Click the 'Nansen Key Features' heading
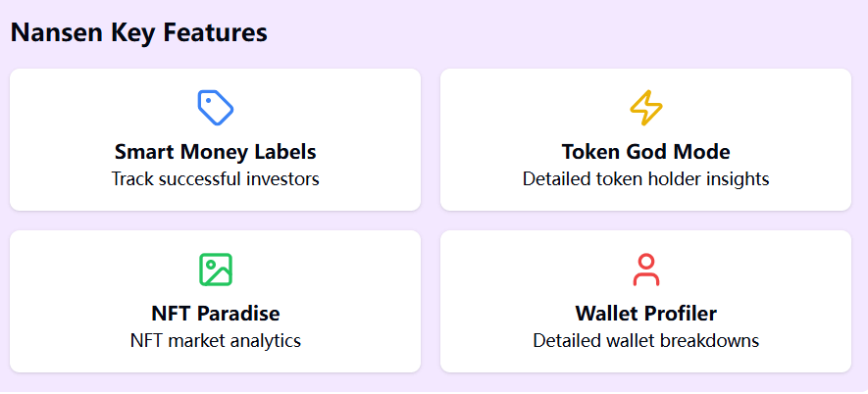 click(138, 32)
